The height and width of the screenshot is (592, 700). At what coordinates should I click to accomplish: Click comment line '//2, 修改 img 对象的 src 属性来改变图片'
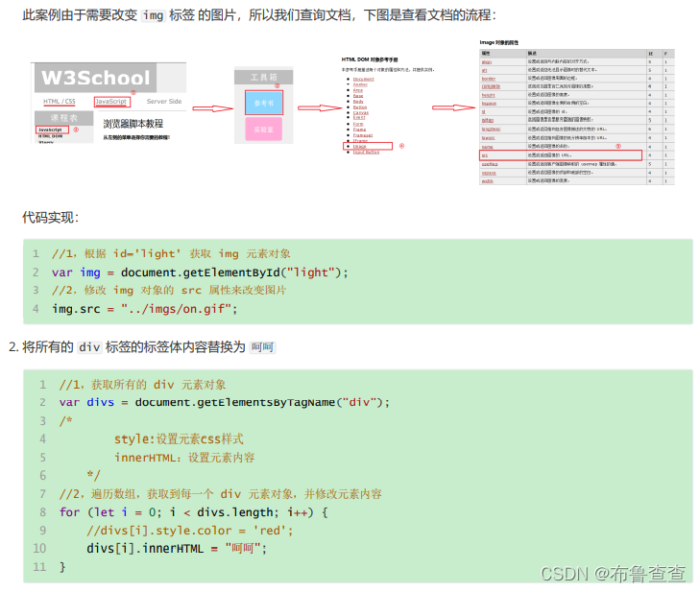coord(169,291)
